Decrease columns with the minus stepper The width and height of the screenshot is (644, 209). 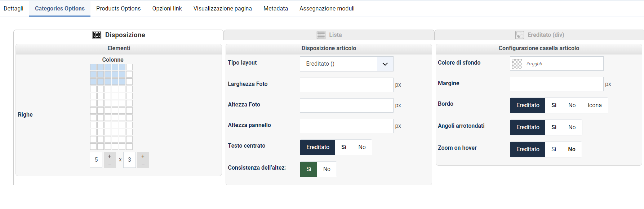[x=110, y=164]
